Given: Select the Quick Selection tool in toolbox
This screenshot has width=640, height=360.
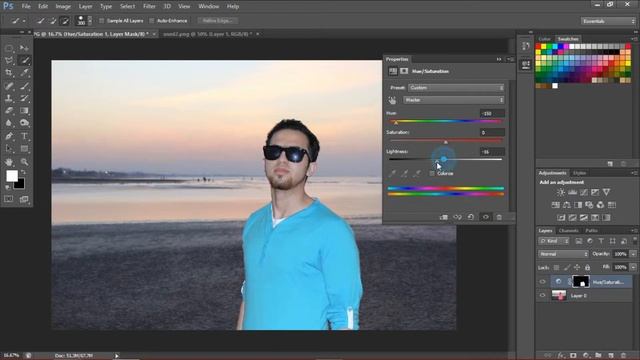Looking at the screenshot, I should click(x=24, y=61).
